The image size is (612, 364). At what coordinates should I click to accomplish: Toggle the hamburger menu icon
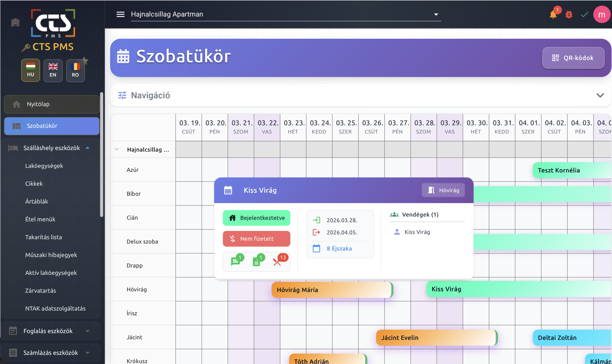[x=120, y=14]
